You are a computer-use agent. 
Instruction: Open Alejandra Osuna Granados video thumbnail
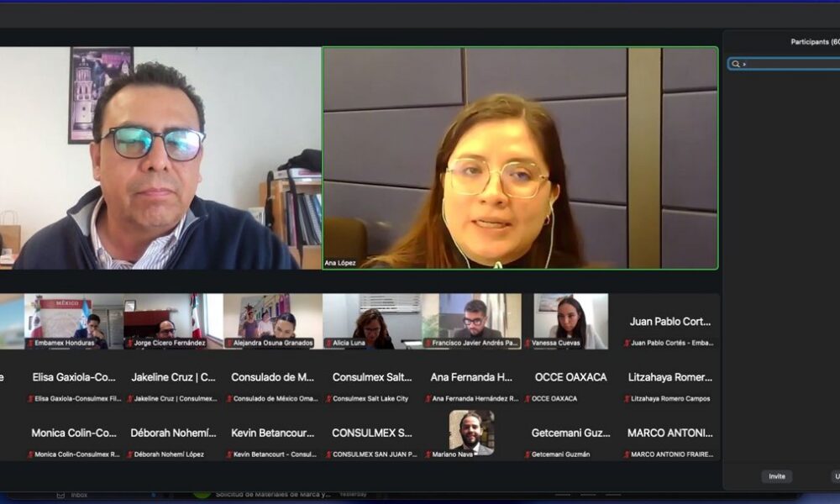pos(273,322)
